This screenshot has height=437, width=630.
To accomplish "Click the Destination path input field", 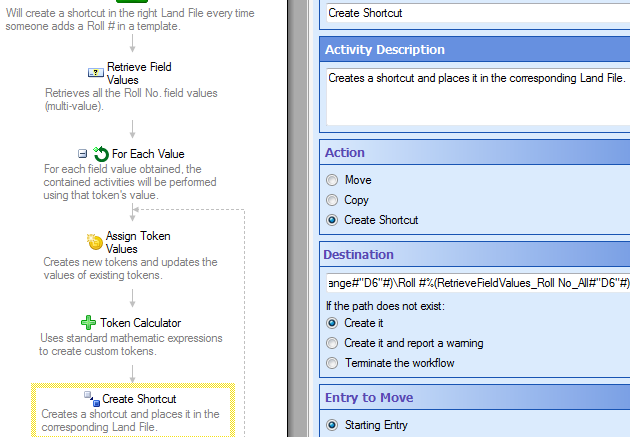I will 478,283.
